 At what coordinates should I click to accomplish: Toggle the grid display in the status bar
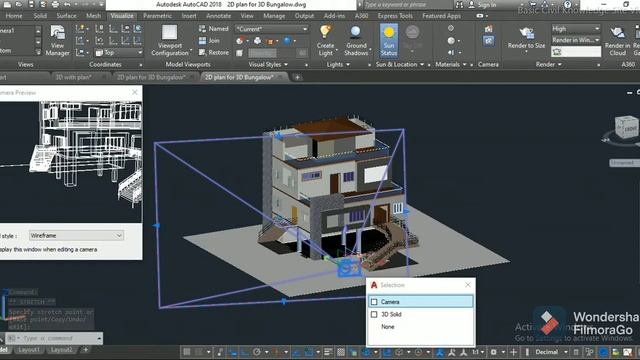[187, 352]
